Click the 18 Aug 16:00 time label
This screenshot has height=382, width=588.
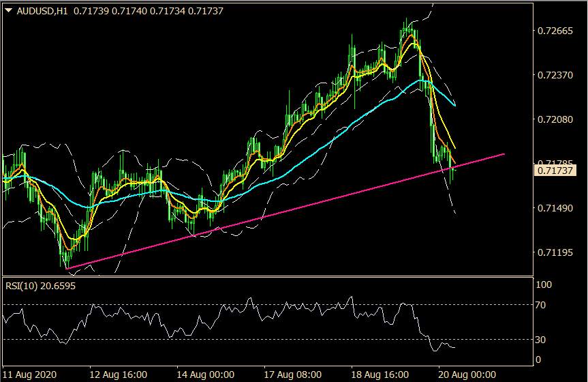[x=380, y=374]
